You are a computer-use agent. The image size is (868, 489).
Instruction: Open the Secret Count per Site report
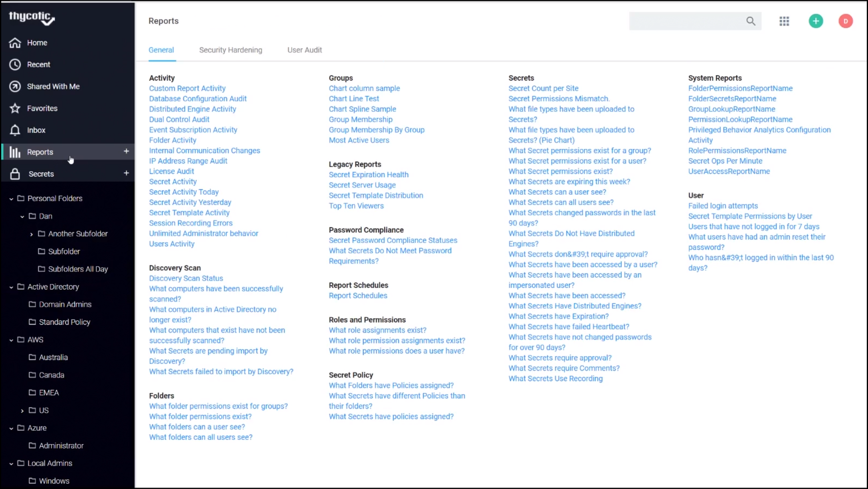(x=543, y=88)
